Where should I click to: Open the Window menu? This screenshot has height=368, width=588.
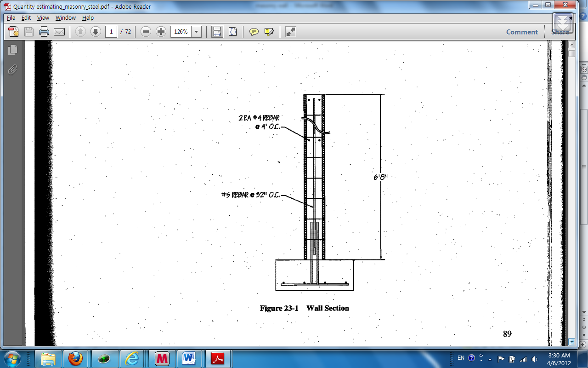pos(65,17)
